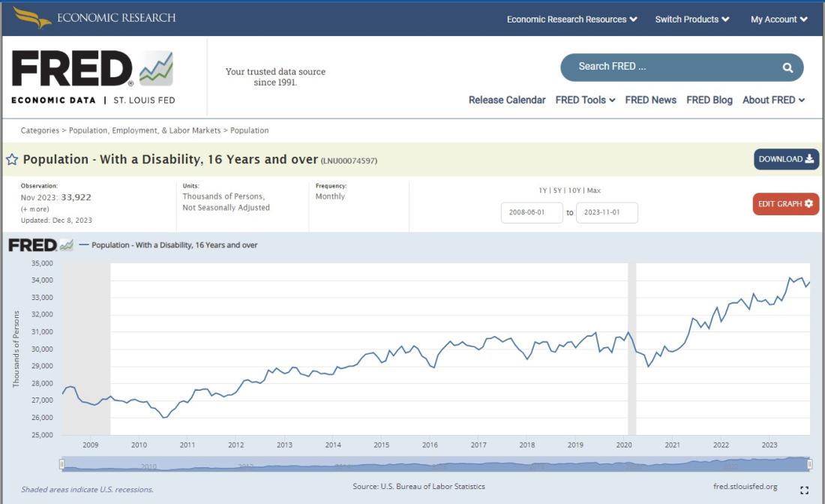
Task: Click the Nov 2023 observation value 33,922
Action: click(76, 197)
